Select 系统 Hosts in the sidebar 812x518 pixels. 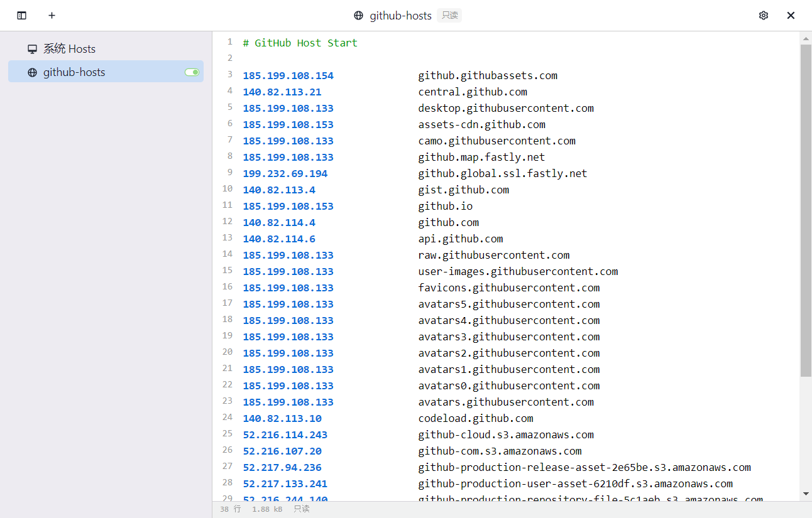tap(106, 49)
